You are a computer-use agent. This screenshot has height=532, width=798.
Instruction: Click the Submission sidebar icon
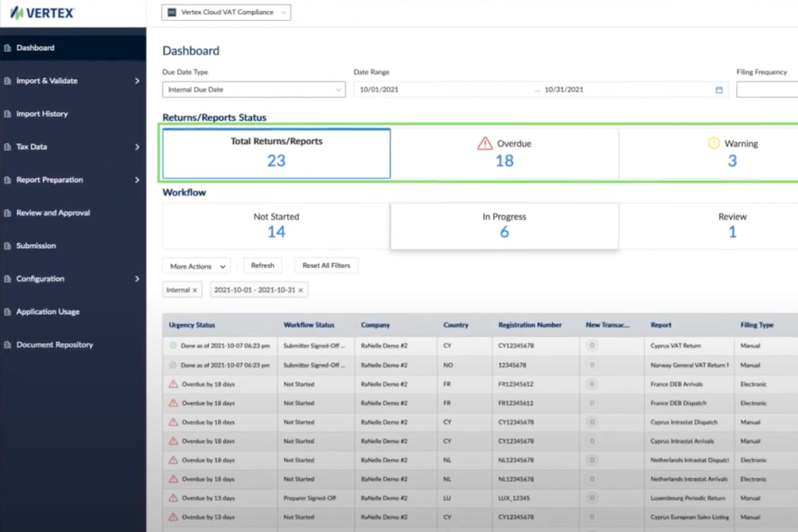7,245
